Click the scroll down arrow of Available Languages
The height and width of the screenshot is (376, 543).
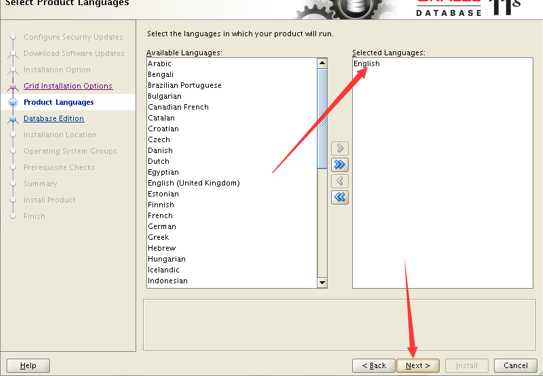322,283
